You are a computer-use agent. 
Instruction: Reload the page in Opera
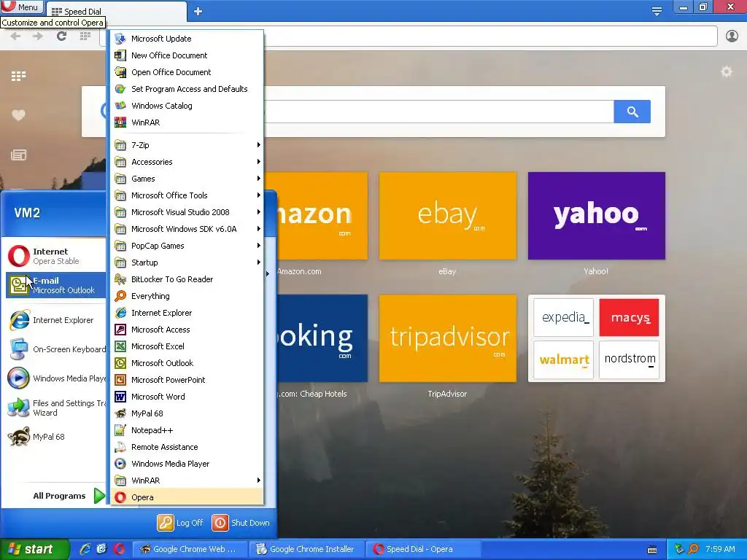(61, 36)
